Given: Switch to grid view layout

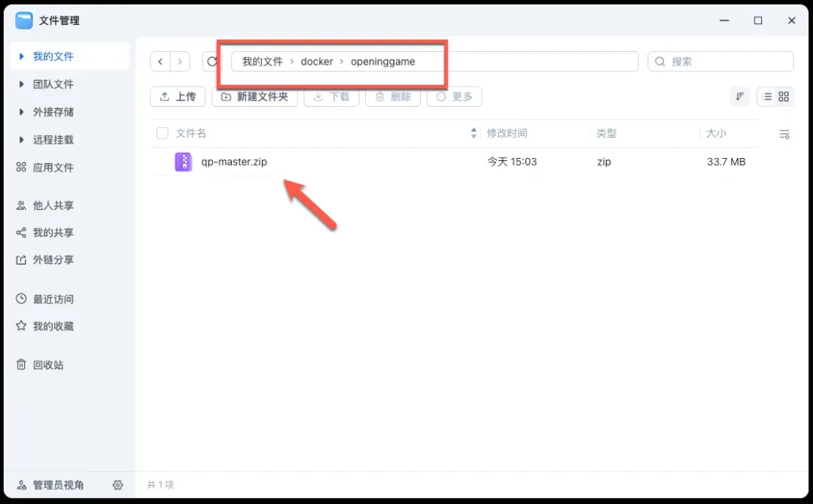Looking at the screenshot, I should 784,96.
